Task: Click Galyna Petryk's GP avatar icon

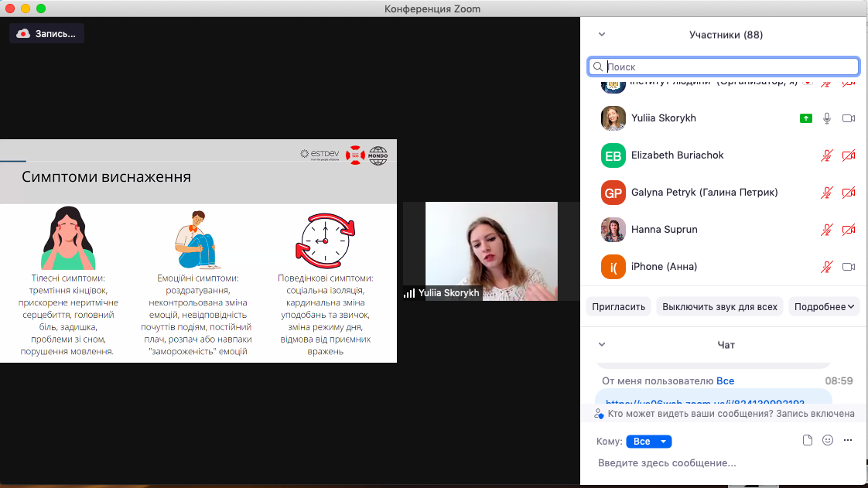Action: [613, 193]
